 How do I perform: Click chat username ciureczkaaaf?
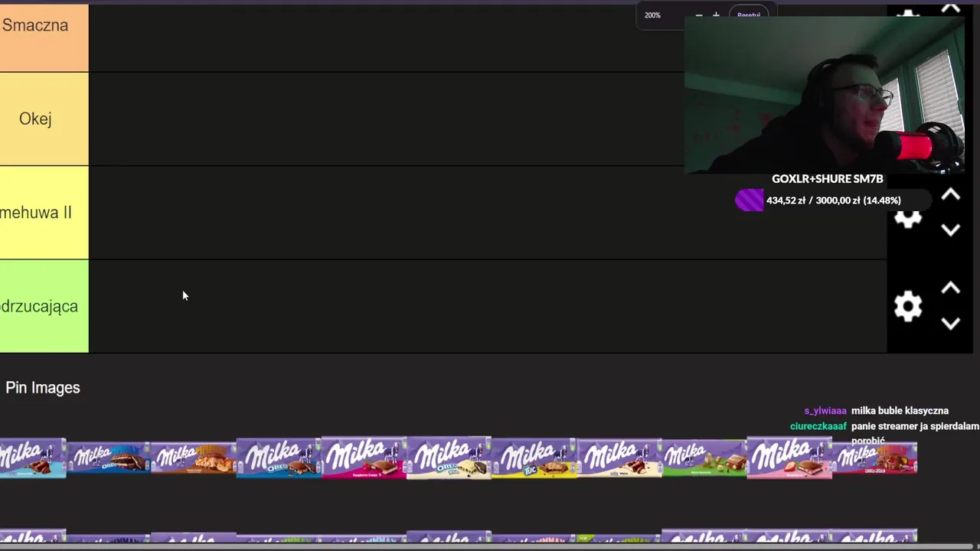point(818,426)
